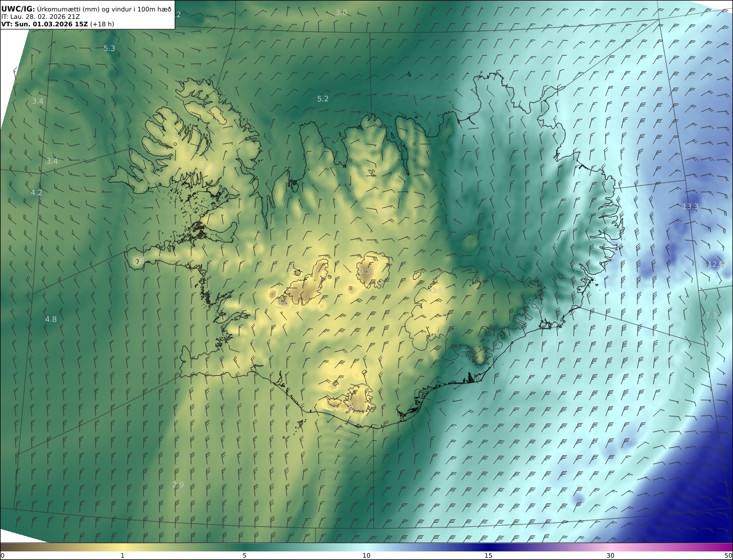Click the map value label "3.0"
Viewport: 733px width, 560px height.
(x=341, y=12)
